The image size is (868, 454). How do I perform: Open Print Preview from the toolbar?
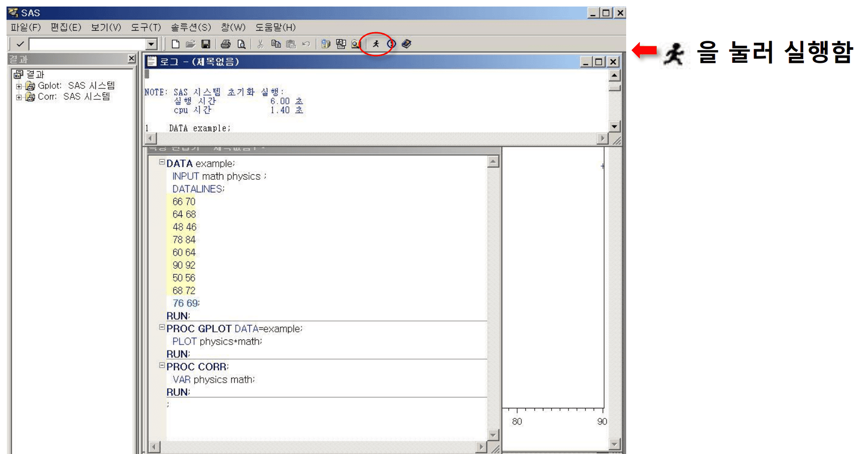pyautogui.click(x=241, y=44)
